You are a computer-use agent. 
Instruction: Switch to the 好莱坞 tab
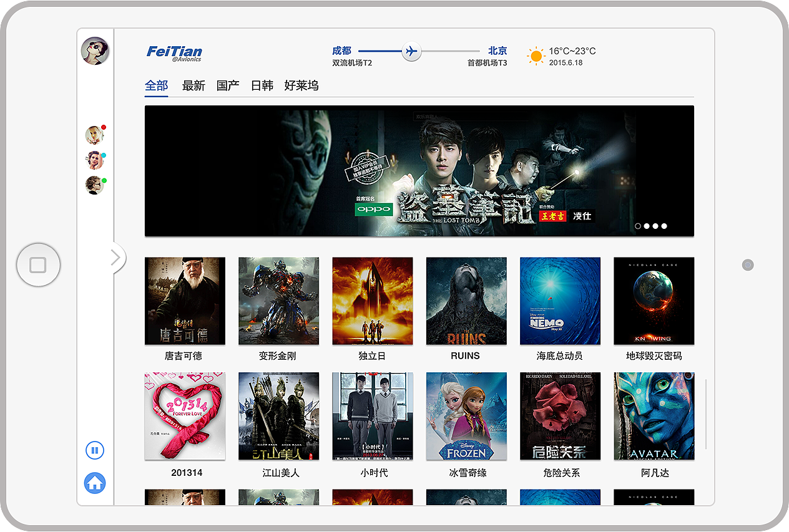coord(301,85)
